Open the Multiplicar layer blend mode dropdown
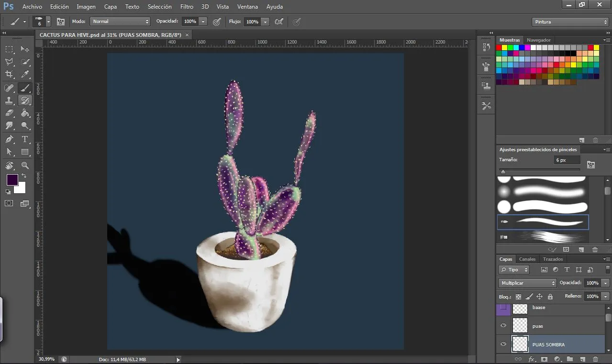 click(x=527, y=283)
